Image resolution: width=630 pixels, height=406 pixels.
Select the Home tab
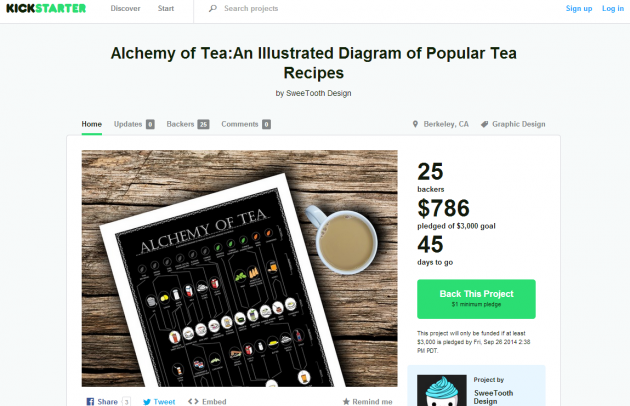pyautogui.click(x=92, y=124)
